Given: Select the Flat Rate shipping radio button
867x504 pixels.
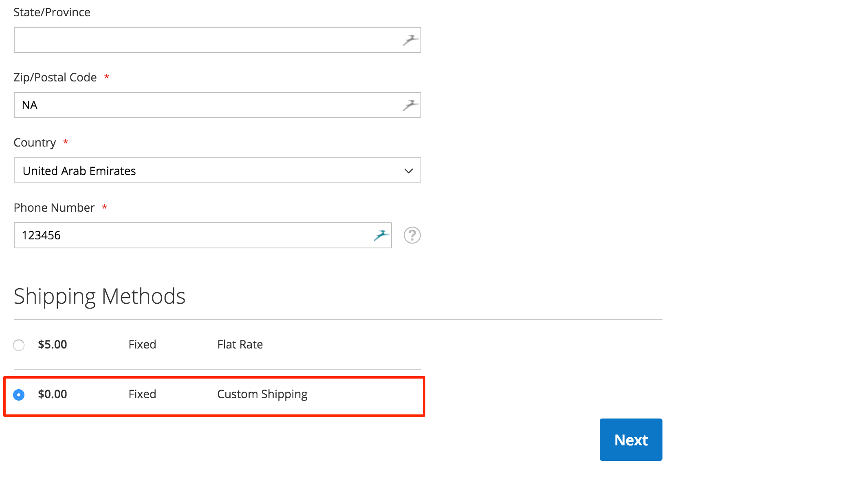Looking at the screenshot, I should [x=19, y=344].
